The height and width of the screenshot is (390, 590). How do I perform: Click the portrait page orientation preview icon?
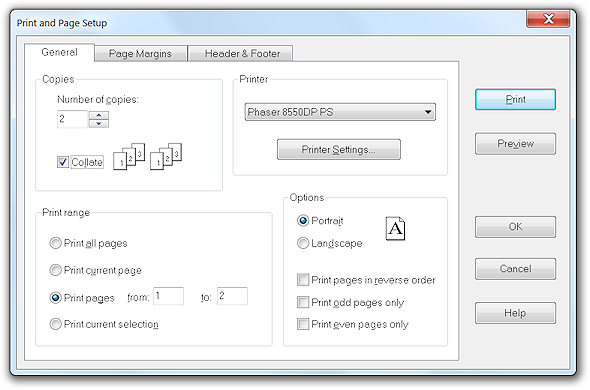tap(395, 229)
